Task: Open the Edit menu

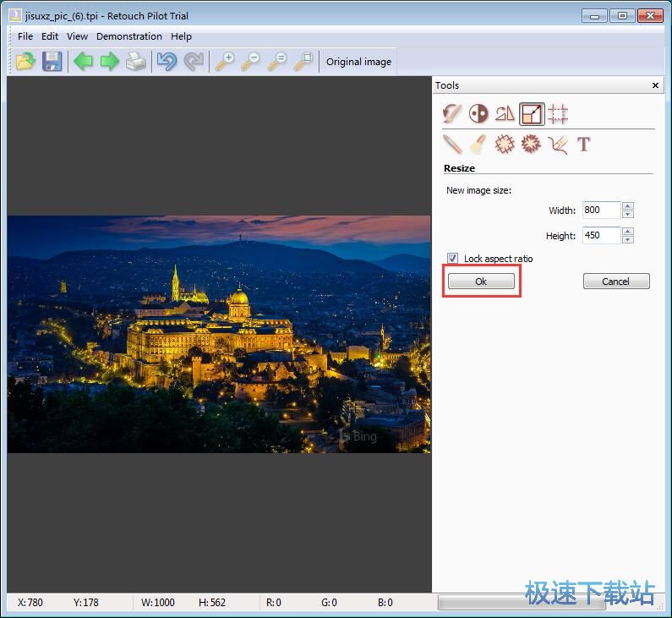Action: click(50, 36)
